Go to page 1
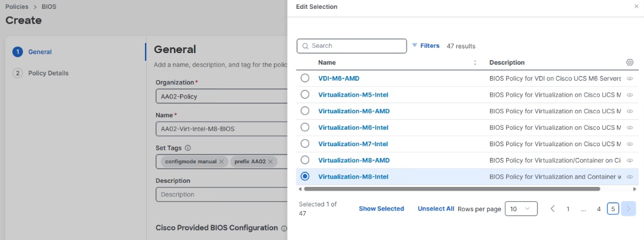 click(568, 209)
